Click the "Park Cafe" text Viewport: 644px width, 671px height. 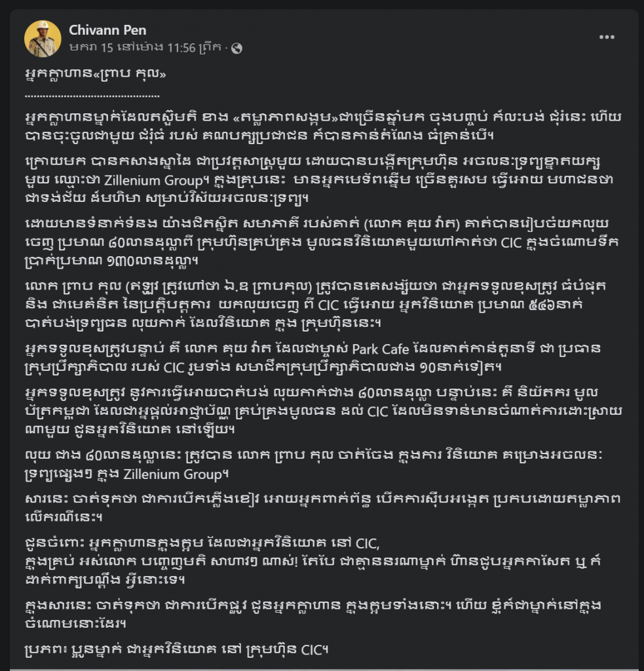pyautogui.click(x=381, y=349)
